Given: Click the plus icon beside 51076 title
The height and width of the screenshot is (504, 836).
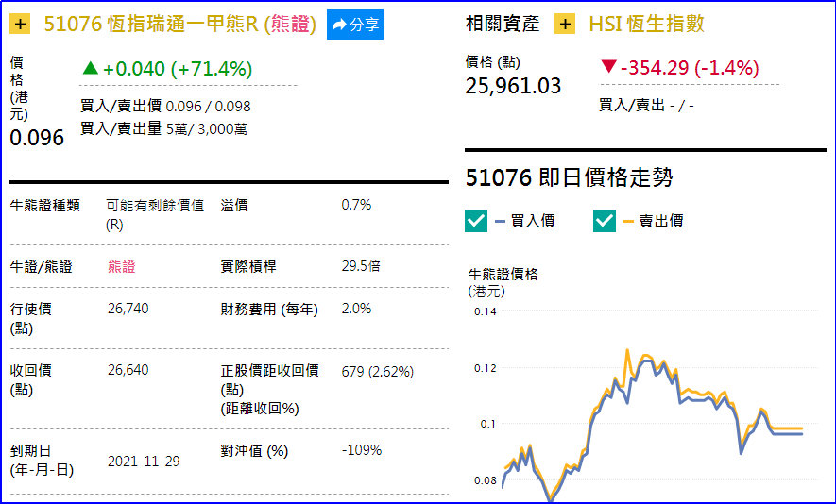Looking at the screenshot, I should click(20, 25).
